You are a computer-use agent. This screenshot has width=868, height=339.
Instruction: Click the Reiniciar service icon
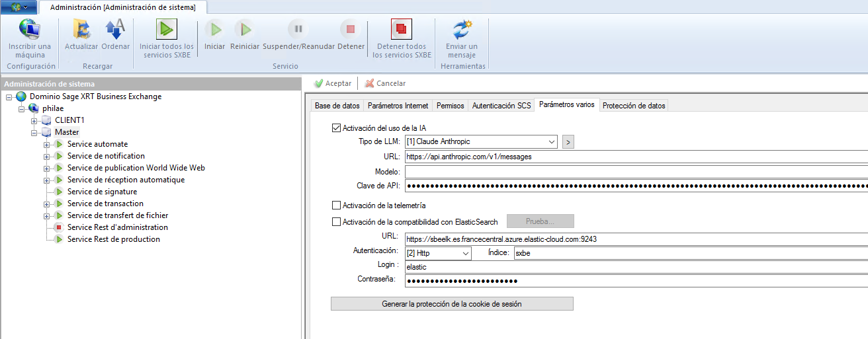245,29
